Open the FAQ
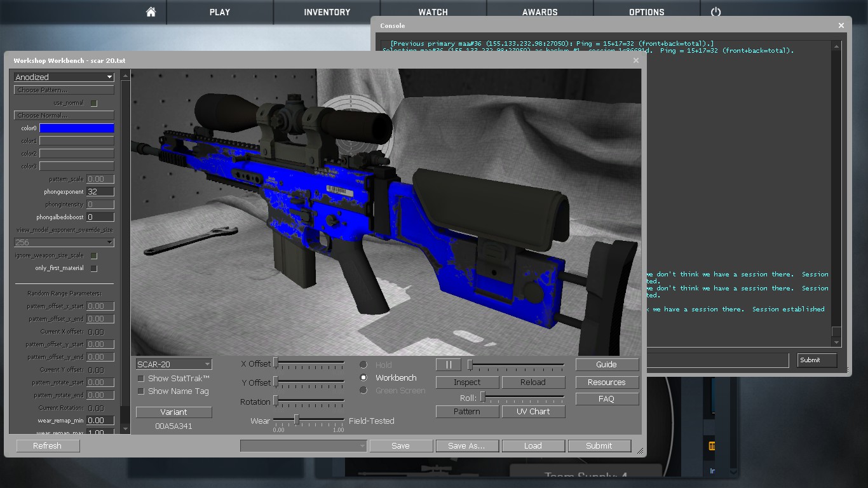Viewport: 868px width, 488px height. coord(606,399)
